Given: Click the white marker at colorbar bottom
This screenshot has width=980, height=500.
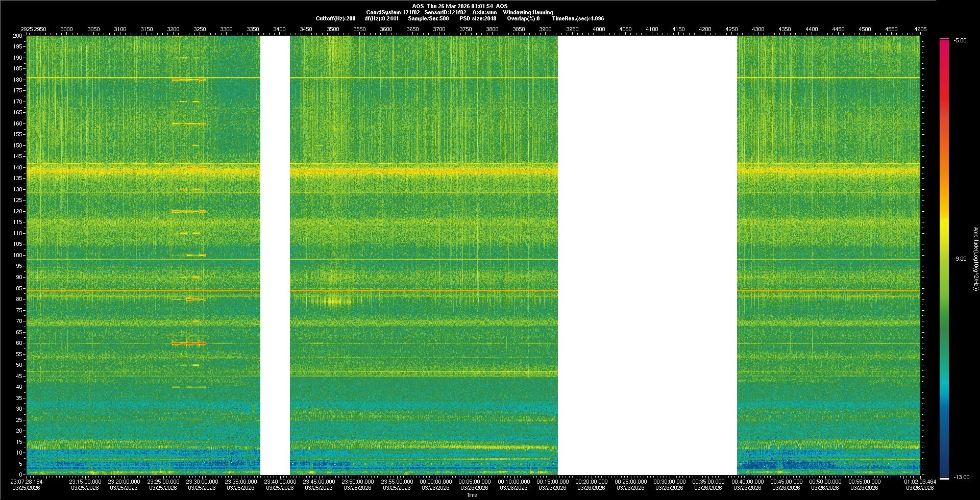Looking at the screenshot, I should (944, 478).
